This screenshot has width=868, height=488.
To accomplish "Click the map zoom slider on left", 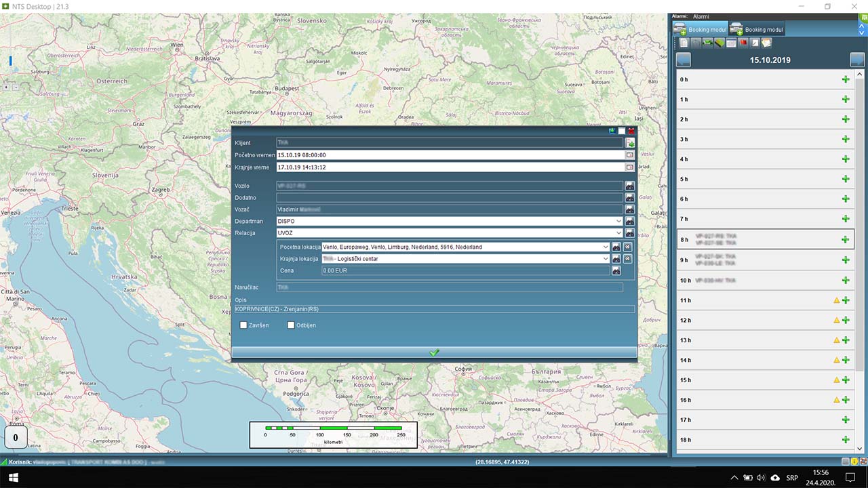I will pos(10,61).
